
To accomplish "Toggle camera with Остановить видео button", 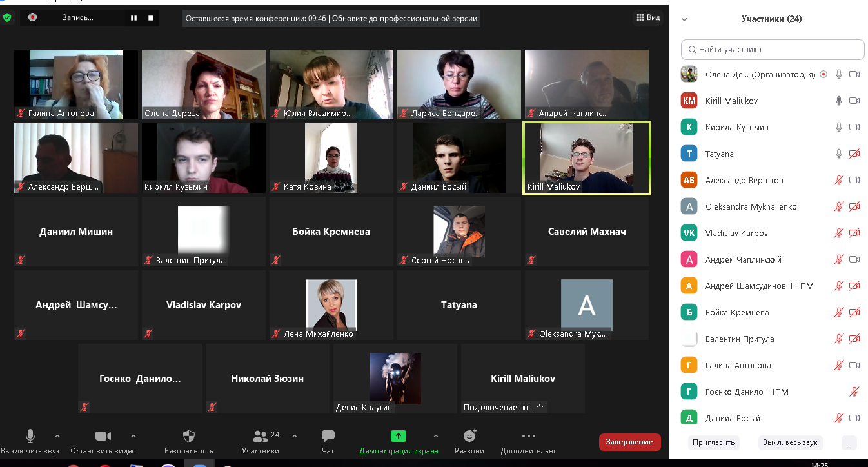I will [103, 442].
